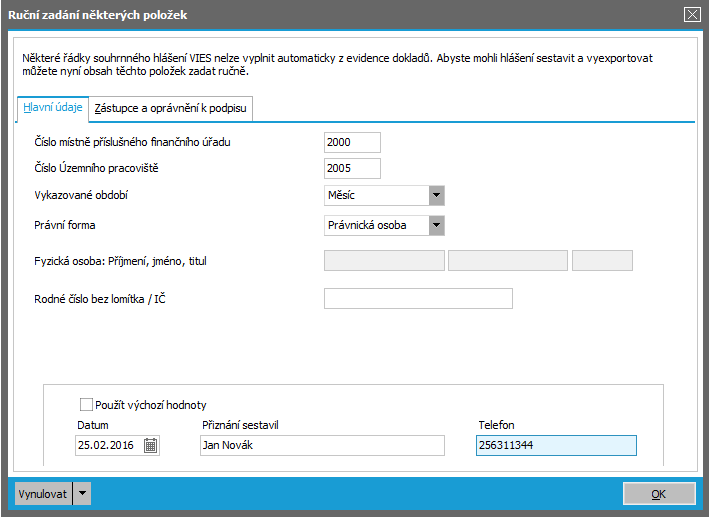Close the Ruční zadání dialog window
Viewport: 709px width, 517px height.
tap(691, 14)
